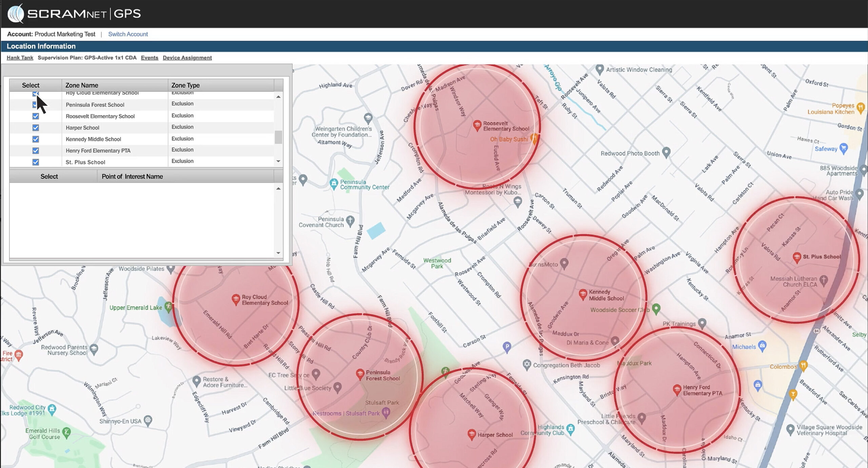Viewport: 868px width, 468px height.
Task: Toggle the Peninsula Forest School checkbox
Action: pos(34,105)
